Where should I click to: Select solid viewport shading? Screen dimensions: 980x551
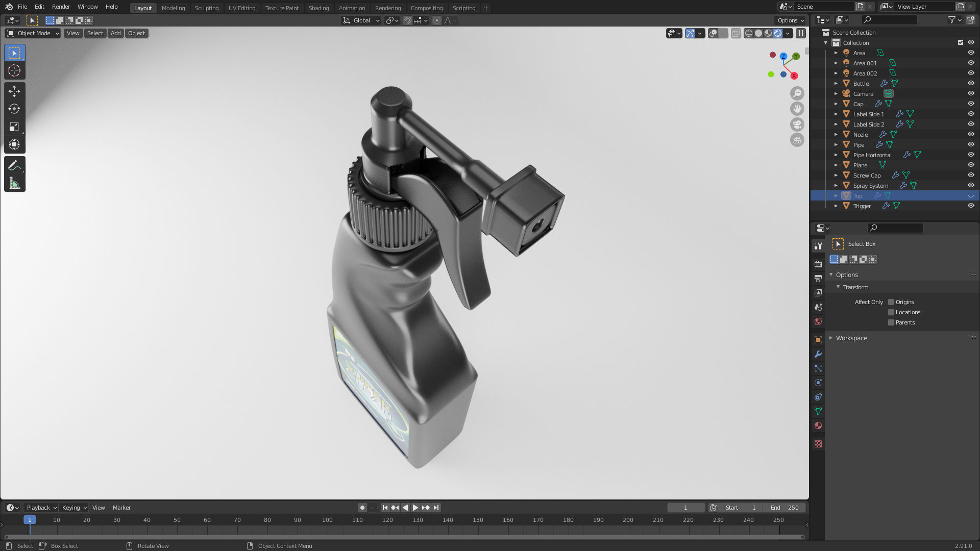[758, 33]
